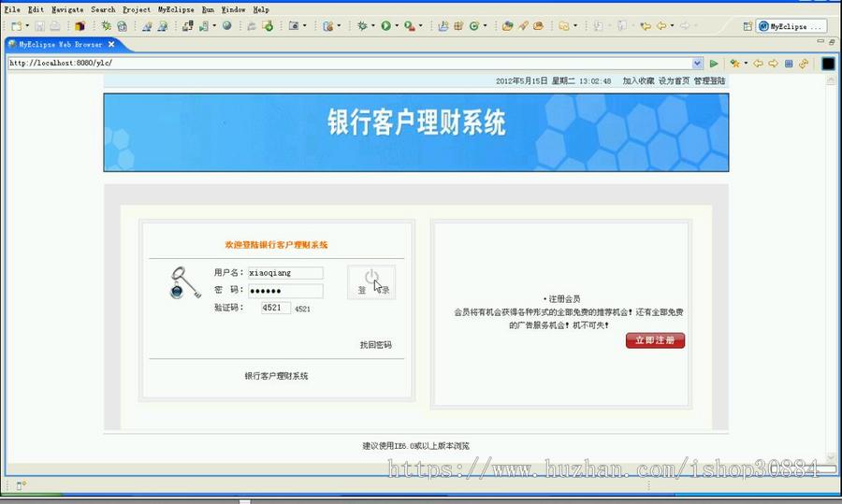This screenshot has width=842, height=504.
Task: Open the favorites star dropdown arrow
Action: (746, 64)
